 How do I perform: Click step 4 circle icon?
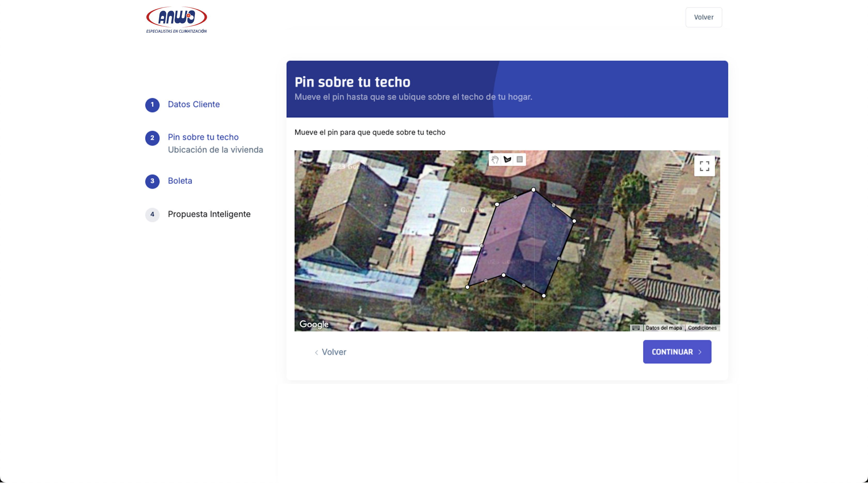[x=152, y=215]
